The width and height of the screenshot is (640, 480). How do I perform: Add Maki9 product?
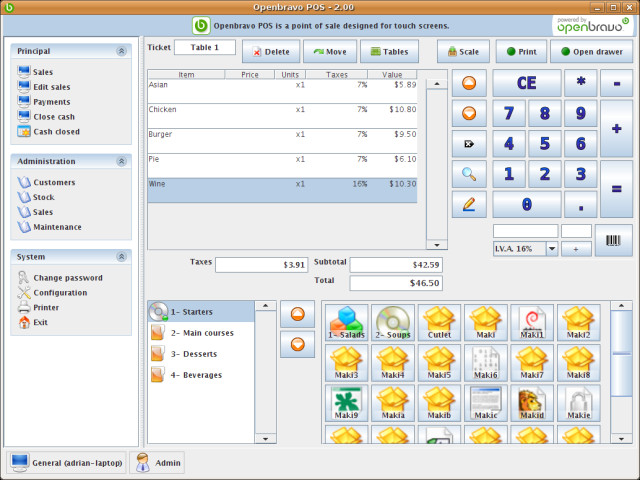[347, 403]
